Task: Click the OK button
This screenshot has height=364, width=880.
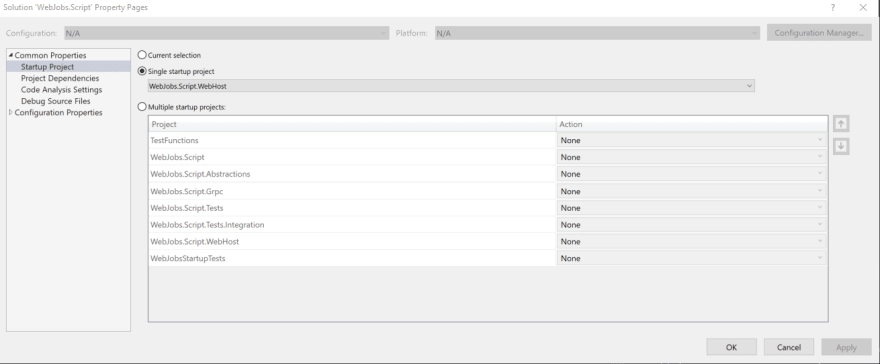Action: click(731, 347)
